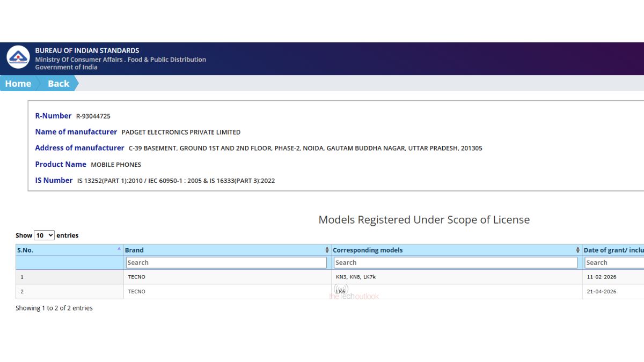
Task: Click the 11-02-2026 grant date cell
Action: coord(613,277)
